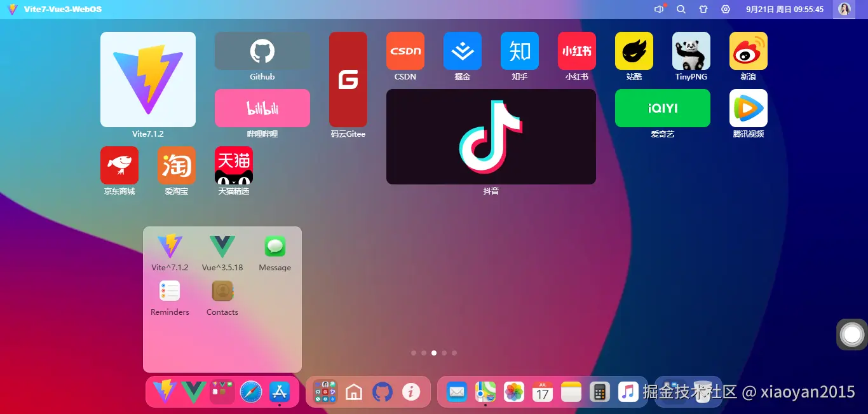Open Safari from the dock
This screenshot has width=868, height=414.
[x=250, y=392]
